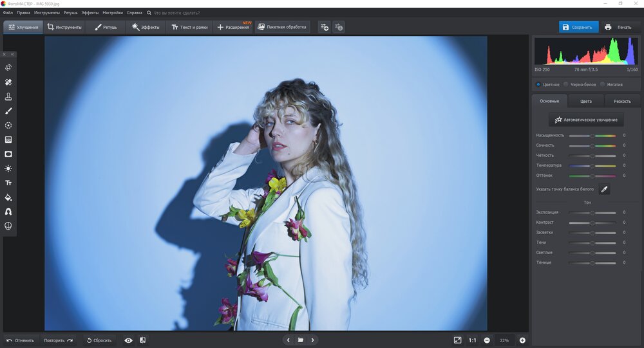Viewport: 644px width, 348px height.
Task: Click the white balance eyedropper icon
Action: (x=604, y=189)
